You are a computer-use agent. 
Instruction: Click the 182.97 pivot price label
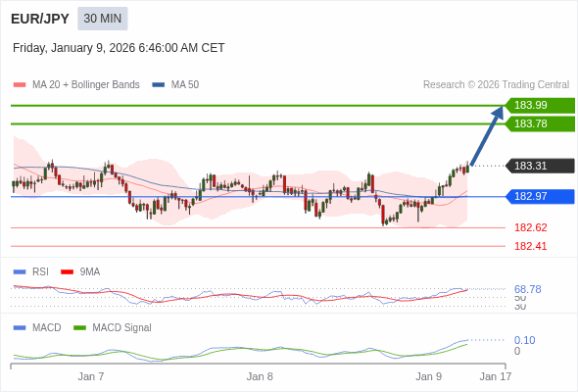point(540,196)
